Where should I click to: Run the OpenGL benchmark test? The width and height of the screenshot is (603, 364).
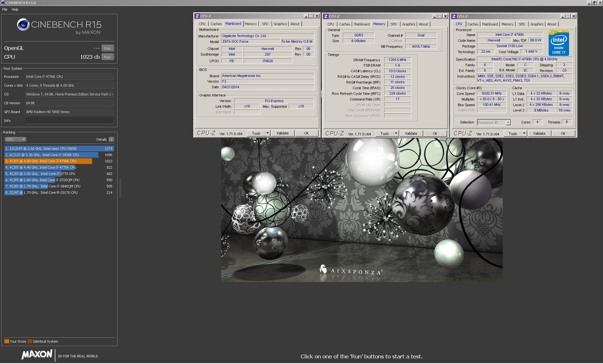coord(107,48)
